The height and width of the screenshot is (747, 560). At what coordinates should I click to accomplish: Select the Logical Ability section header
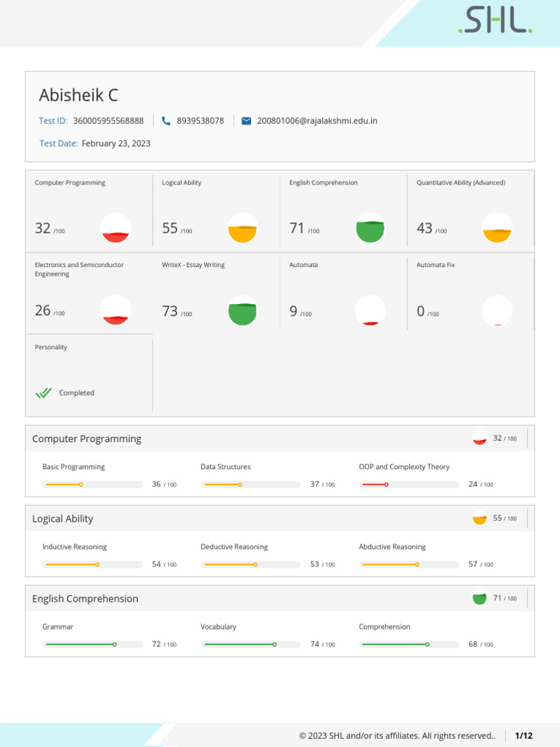[63, 519]
